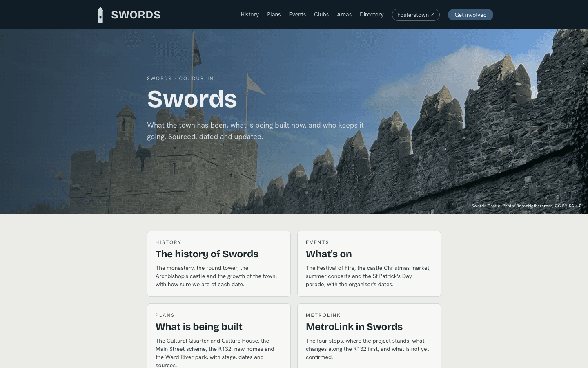Click the METROLINK card category label
588x368 pixels.
(x=323, y=315)
